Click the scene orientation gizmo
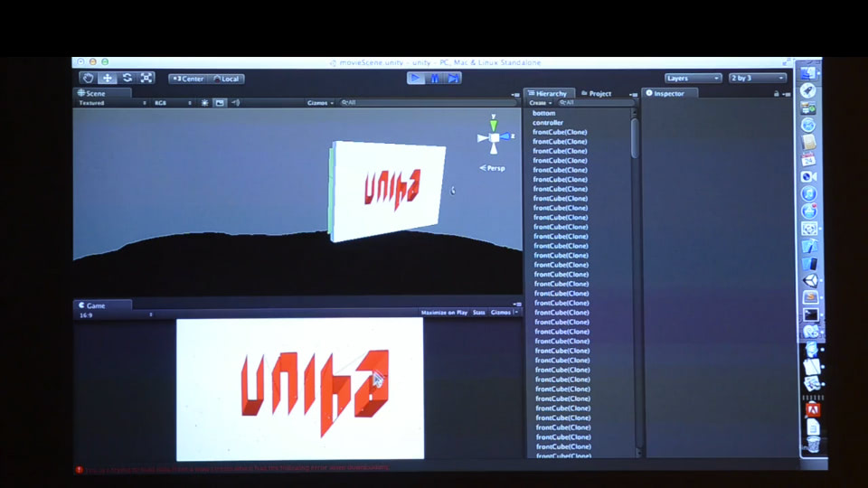The width and height of the screenshot is (868, 488). [494, 136]
